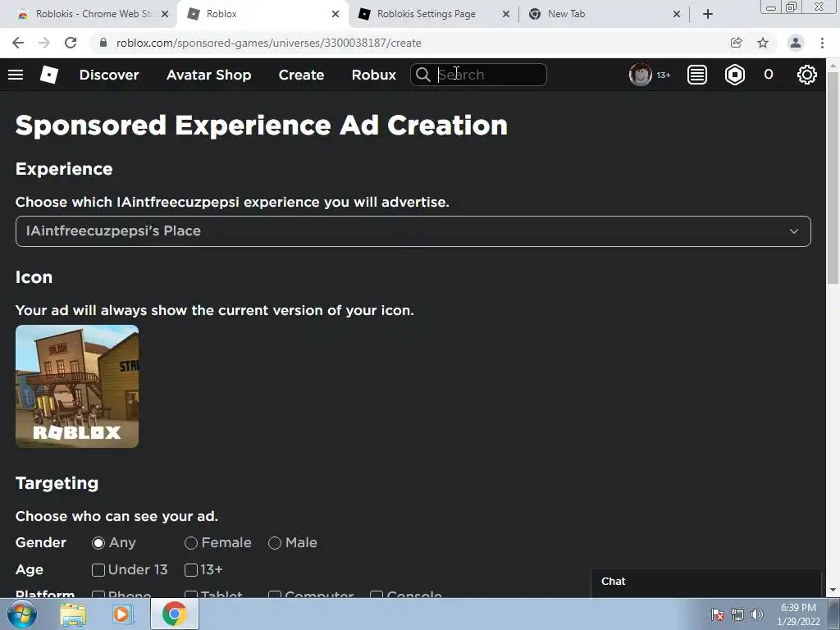The width and height of the screenshot is (840, 630).
Task: Click the 13+ age label beside avatar
Action: [663, 75]
